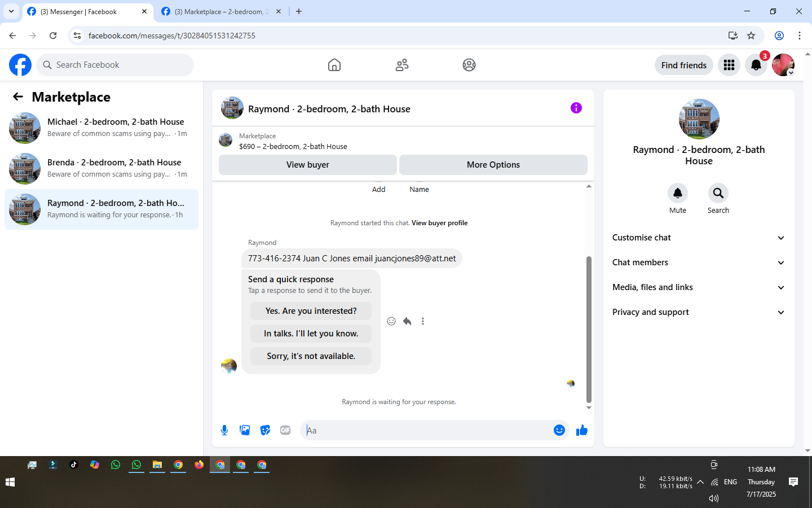Click the Search Facebook field

coord(115,65)
